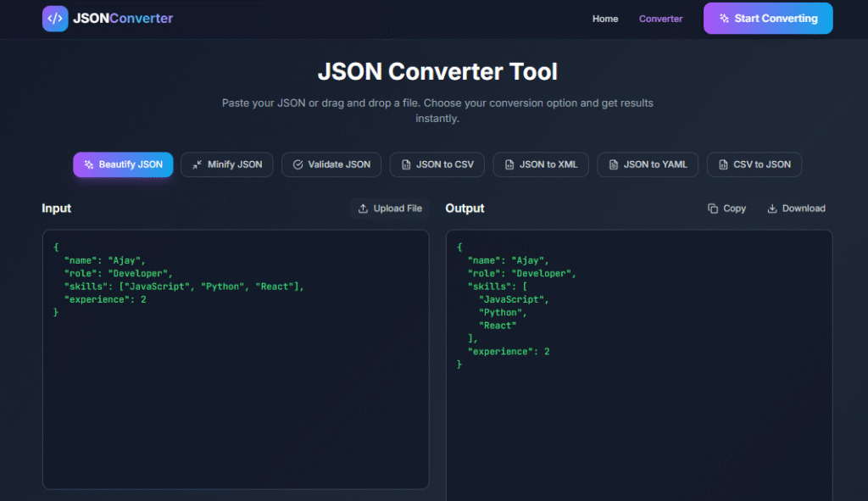Select the JSON to YAML conversion option
The height and width of the screenshot is (501, 868).
pos(647,164)
